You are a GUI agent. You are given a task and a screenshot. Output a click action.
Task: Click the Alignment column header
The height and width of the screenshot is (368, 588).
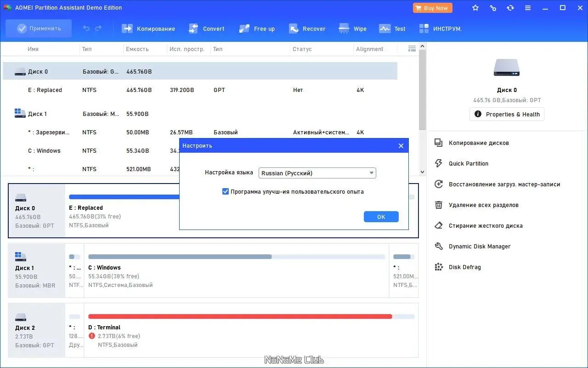click(369, 49)
